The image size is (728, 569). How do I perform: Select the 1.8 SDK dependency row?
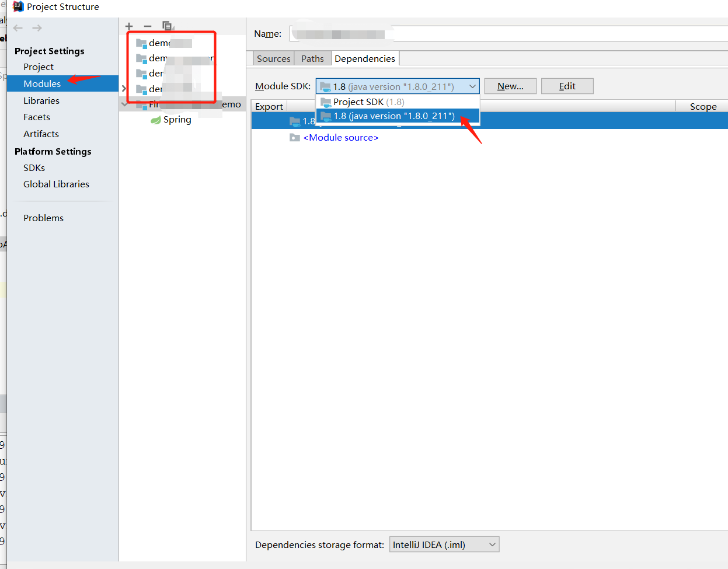489,121
